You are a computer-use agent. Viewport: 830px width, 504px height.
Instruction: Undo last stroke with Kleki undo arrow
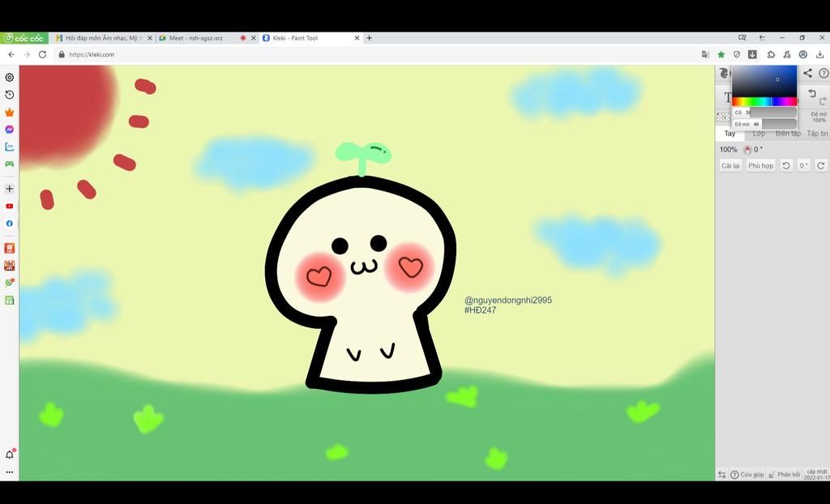click(812, 93)
